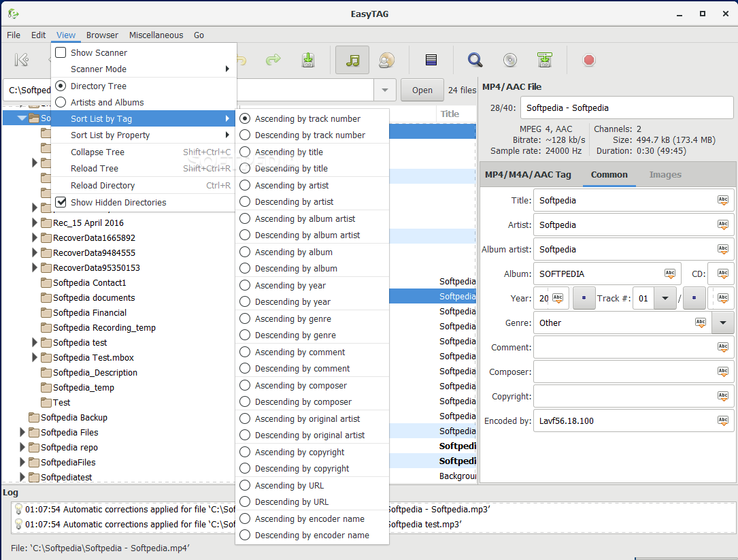
Task: Expand the RecoverData1665892 folder
Action: coord(35,238)
